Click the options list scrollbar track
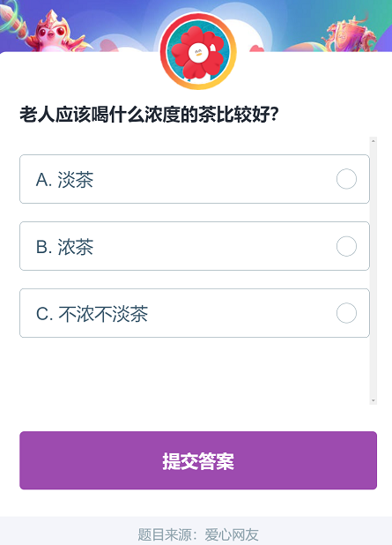Viewport: 392px width, 545px height. point(374,271)
